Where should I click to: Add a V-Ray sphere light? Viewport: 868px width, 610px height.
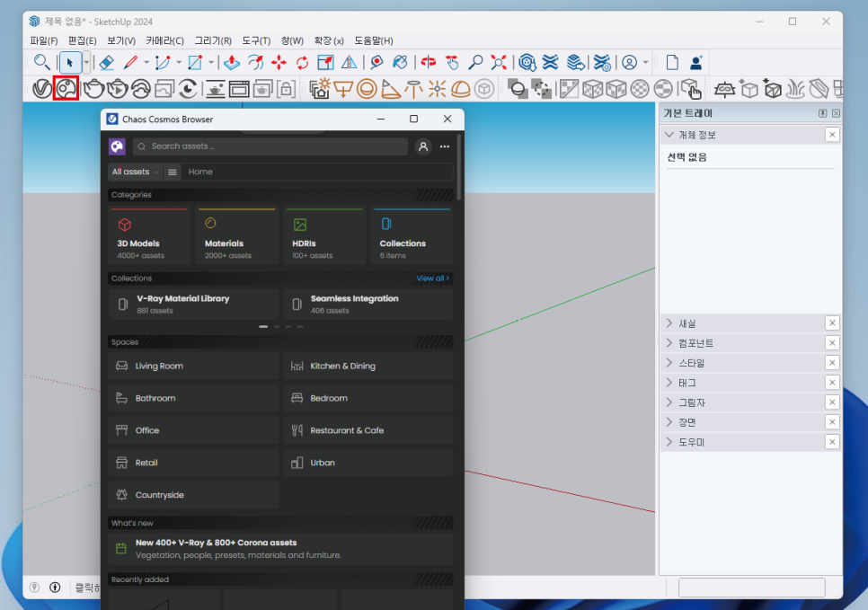click(x=367, y=89)
